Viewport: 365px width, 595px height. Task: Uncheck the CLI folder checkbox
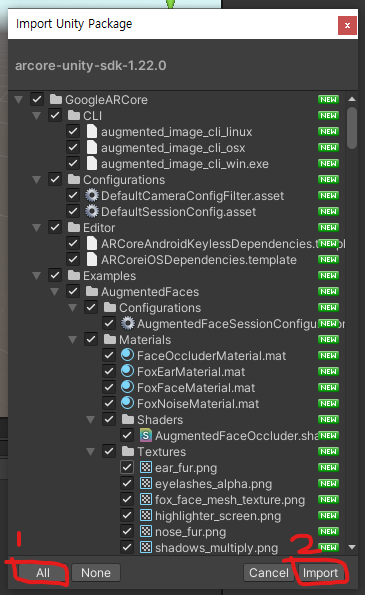pos(55,115)
